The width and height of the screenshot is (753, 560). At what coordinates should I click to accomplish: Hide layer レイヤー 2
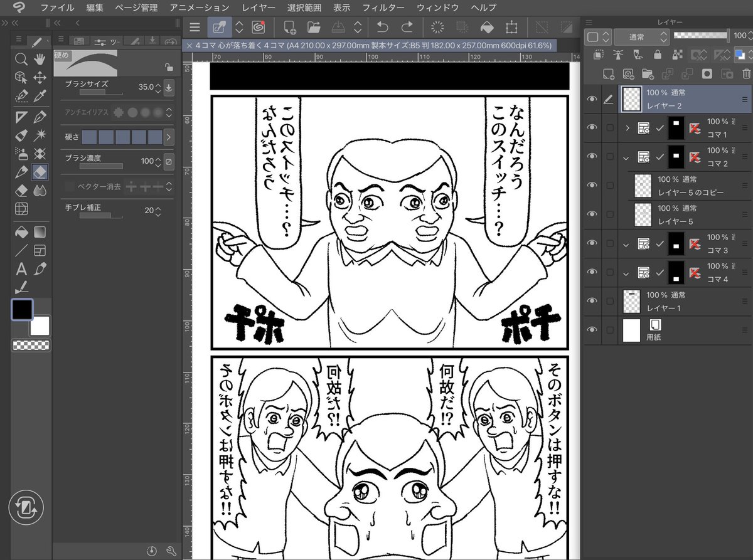pyautogui.click(x=592, y=99)
